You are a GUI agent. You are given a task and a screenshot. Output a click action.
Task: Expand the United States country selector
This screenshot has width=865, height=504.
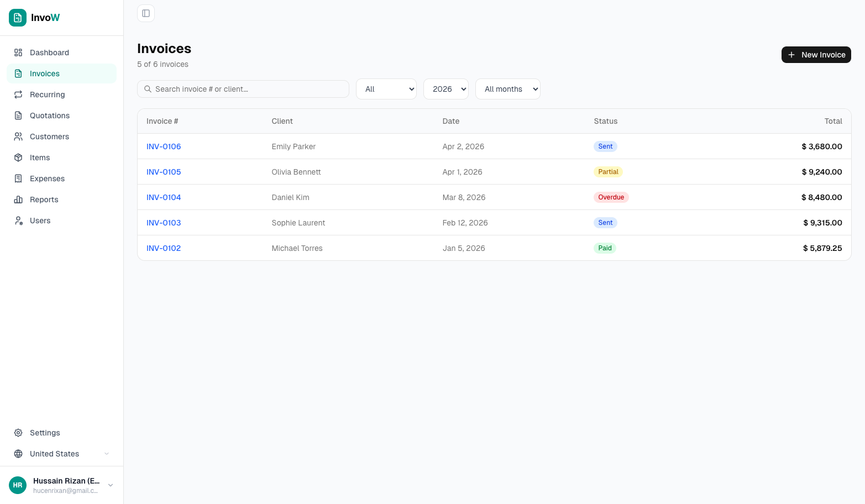[61, 454]
